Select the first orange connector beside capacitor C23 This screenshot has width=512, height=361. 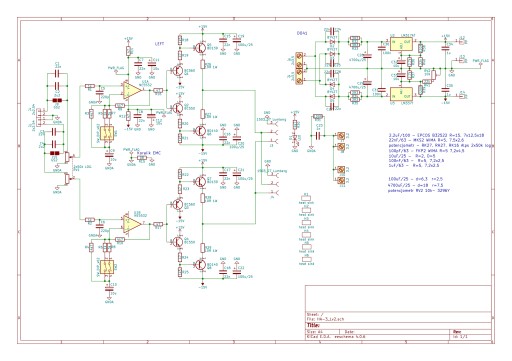pyautogui.click(x=341, y=135)
